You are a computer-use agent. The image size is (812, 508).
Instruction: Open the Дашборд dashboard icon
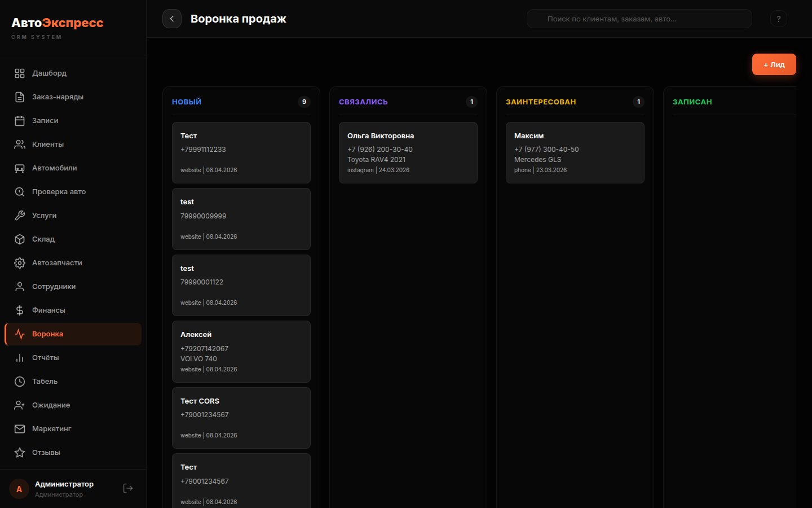pyautogui.click(x=20, y=73)
